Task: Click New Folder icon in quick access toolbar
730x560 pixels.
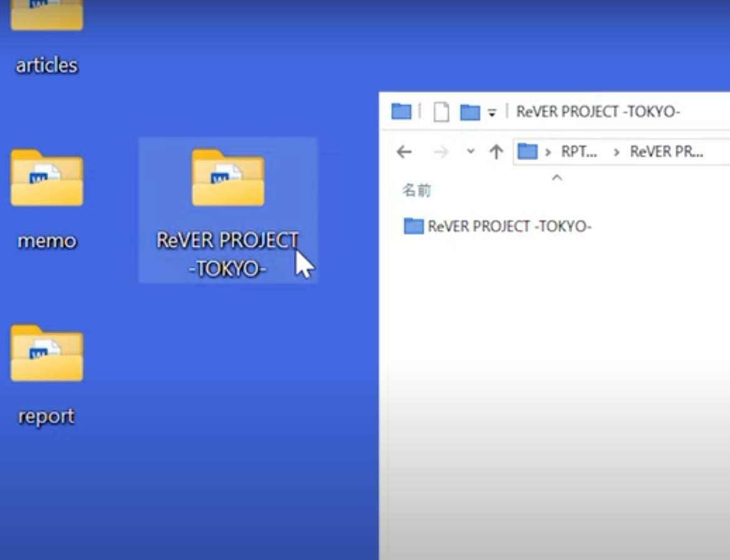Action: click(x=470, y=113)
